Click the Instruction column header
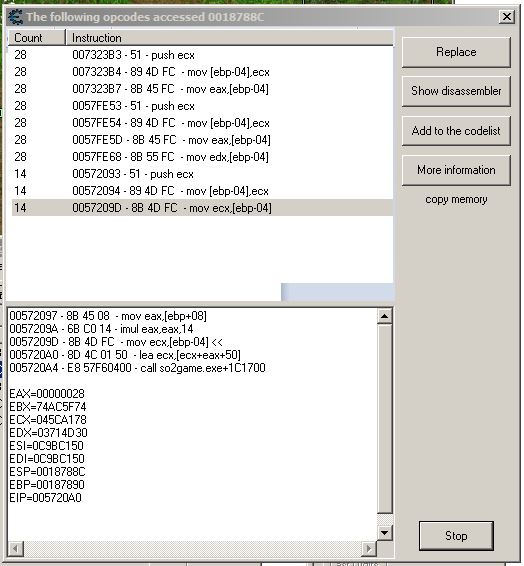 point(230,38)
